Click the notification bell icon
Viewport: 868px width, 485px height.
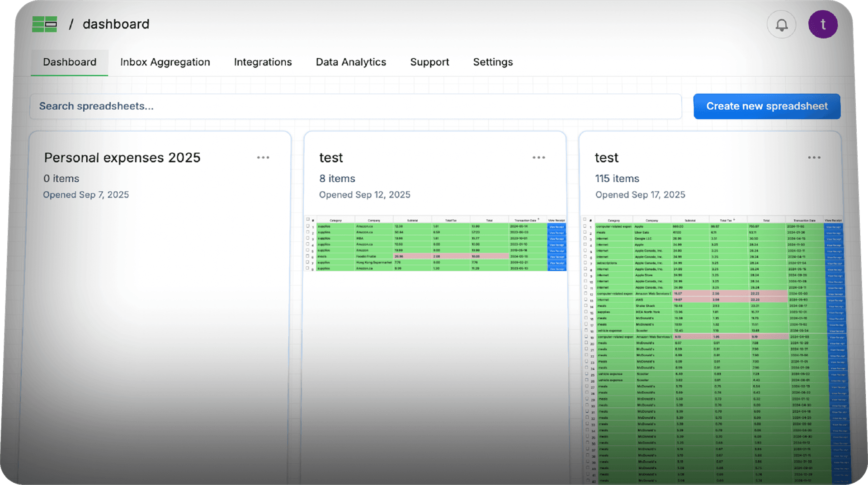coord(782,24)
